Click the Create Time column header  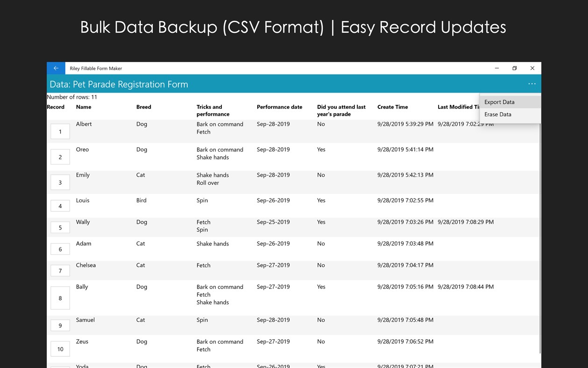392,107
